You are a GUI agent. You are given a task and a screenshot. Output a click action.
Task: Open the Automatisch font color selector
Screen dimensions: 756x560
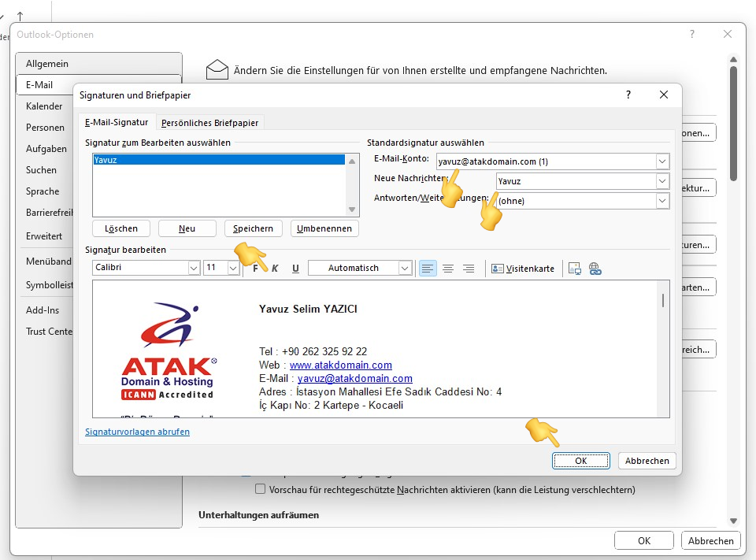[x=404, y=268]
